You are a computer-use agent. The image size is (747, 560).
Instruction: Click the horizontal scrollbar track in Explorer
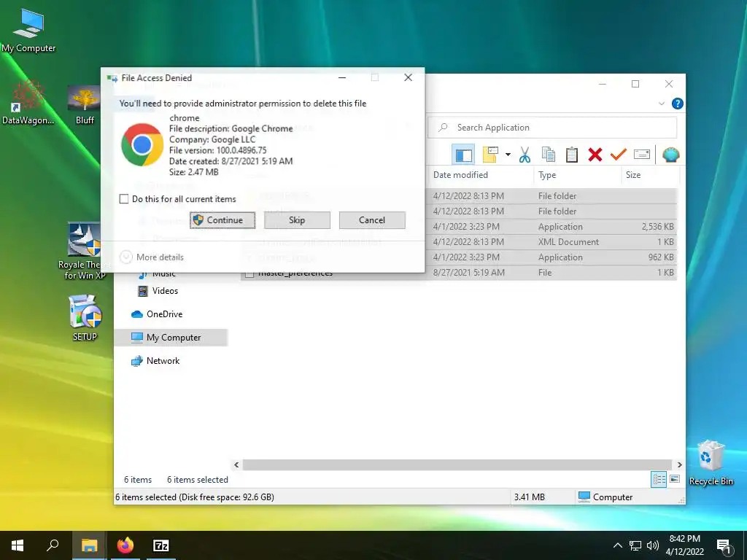point(457,464)
